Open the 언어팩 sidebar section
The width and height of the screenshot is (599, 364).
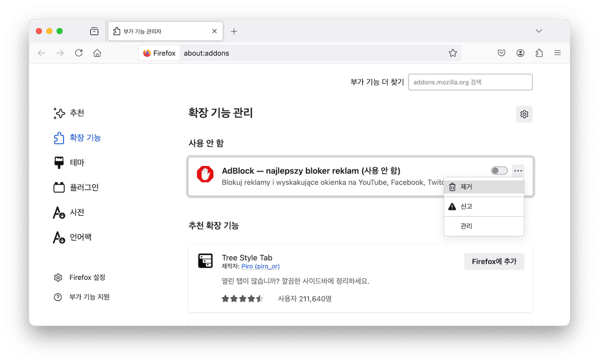(72, 237)
